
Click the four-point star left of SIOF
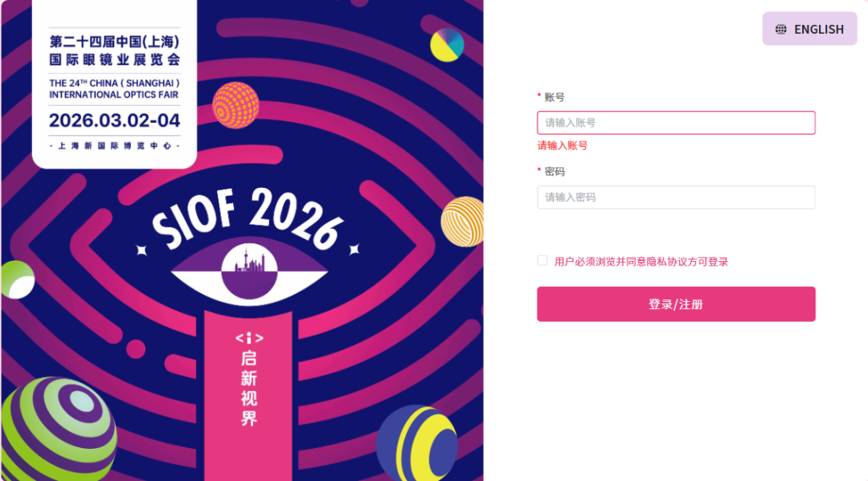(141, 250)
